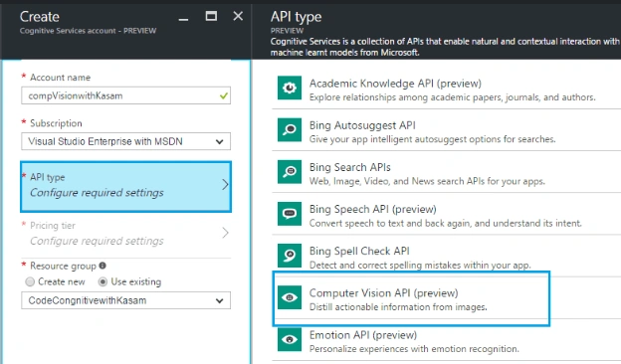
Task: Choose Bing Speech API (preview)
Action: tap(446, 214)
